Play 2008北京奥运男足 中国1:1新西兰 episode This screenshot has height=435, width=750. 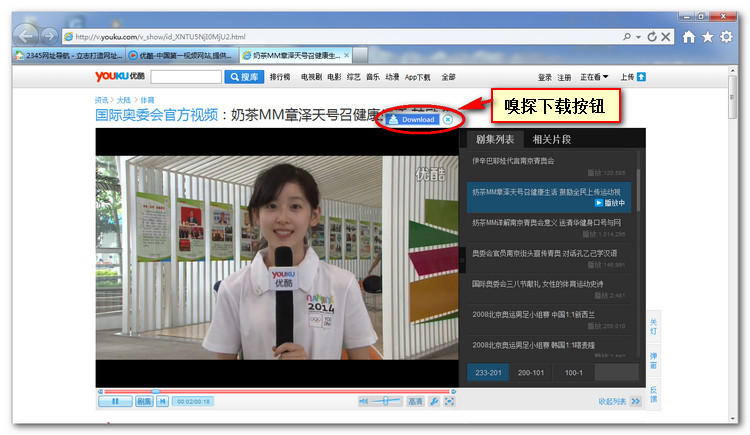click(x=549, y=319)
